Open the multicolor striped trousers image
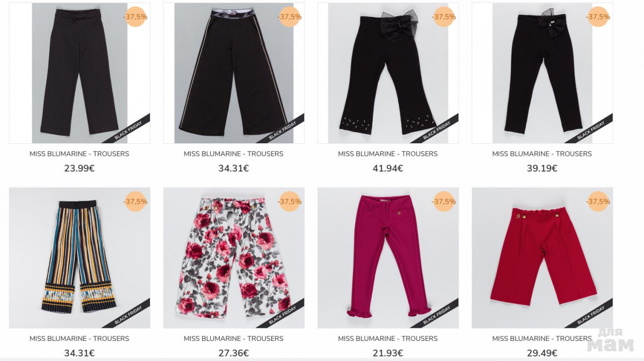644x361 pixels. (x=79, y=258)
